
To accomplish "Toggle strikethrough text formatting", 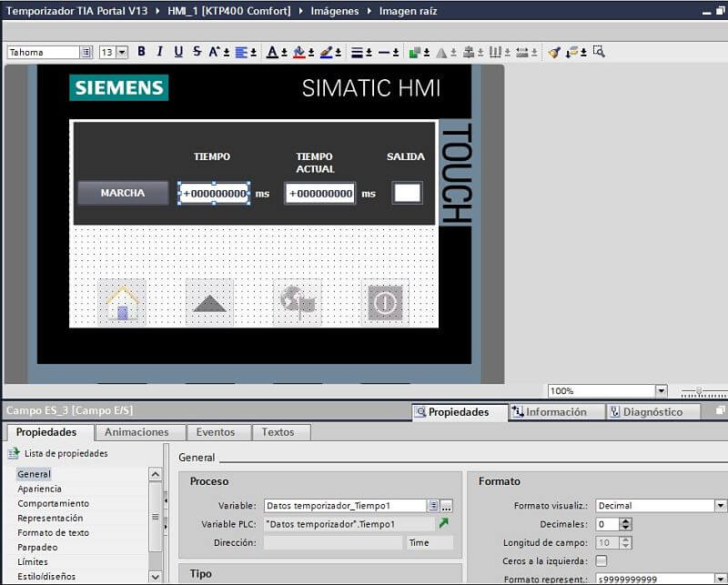I will click(197, 52).
